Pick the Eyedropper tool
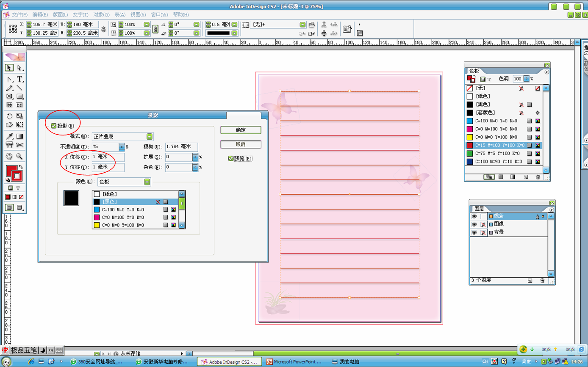Viewport: 588px width, 367px height. 9,136
